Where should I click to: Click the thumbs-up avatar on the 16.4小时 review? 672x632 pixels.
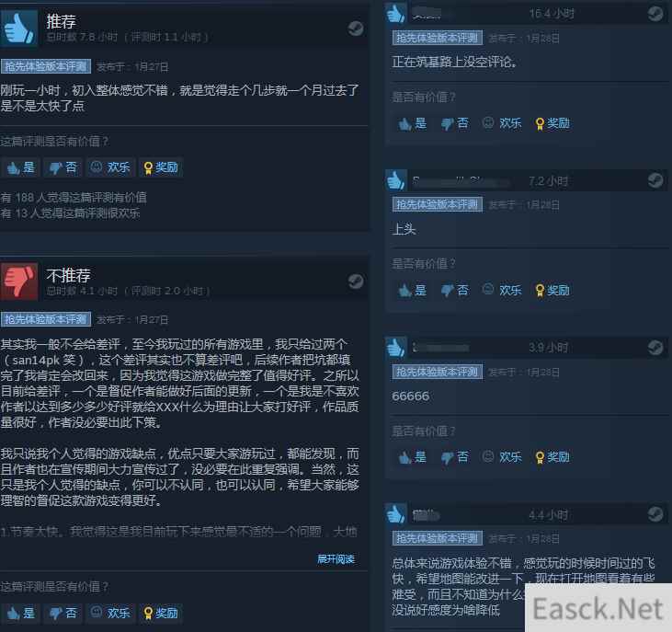point(395,13)
